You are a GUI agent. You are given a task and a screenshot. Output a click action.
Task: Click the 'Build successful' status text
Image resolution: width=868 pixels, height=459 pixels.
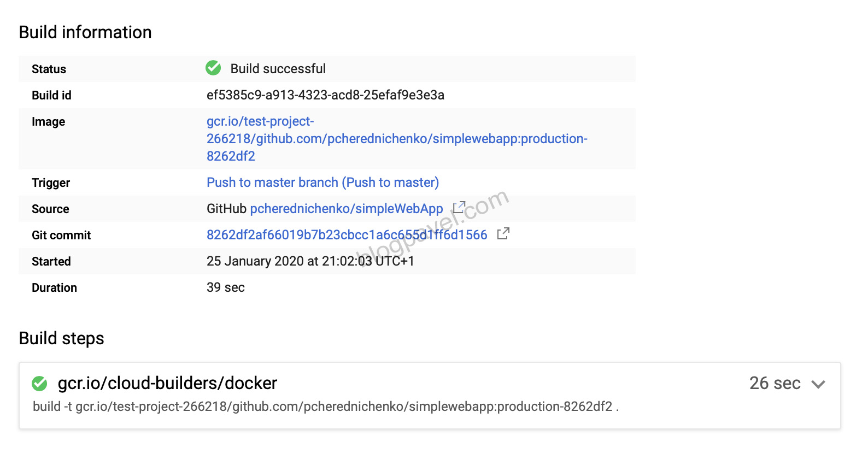(277, 68)
